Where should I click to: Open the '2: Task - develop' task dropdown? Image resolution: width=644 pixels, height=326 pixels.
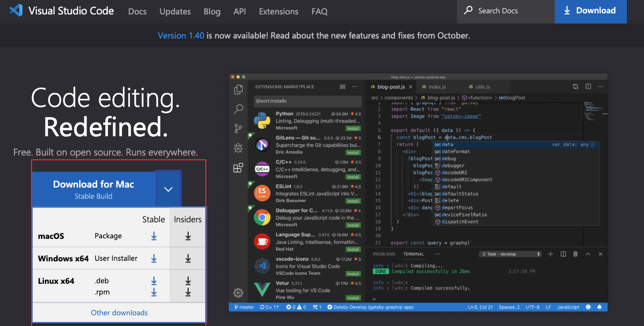(x=509, y=254)
